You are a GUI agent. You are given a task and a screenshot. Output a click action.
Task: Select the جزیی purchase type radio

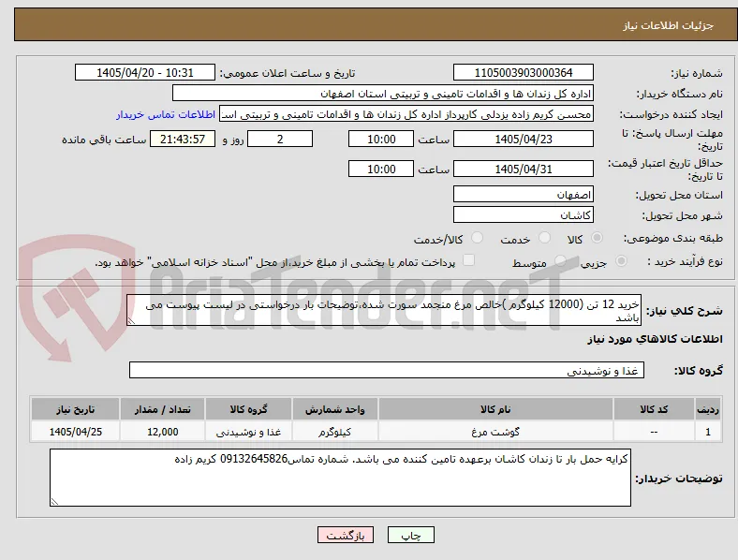pyautogui.click(x=621, y=260)
